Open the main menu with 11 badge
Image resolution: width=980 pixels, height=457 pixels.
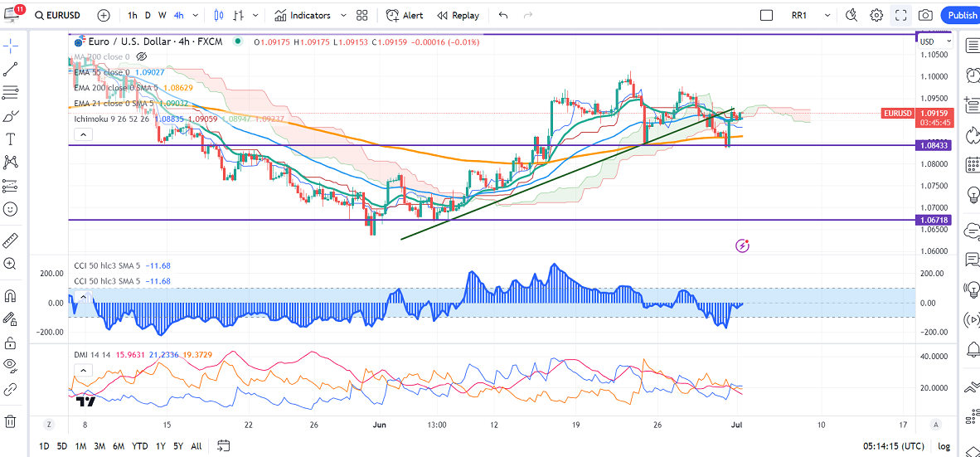tap(14, 13)
